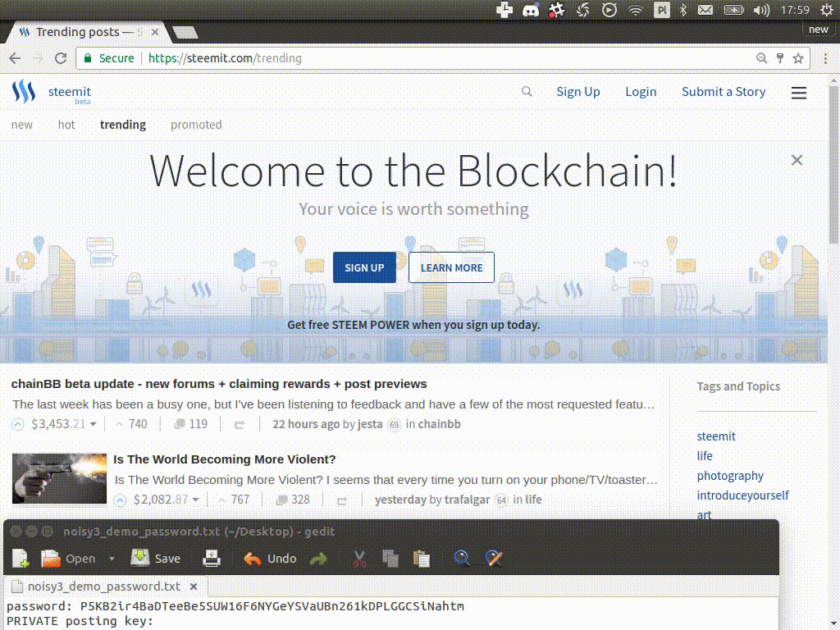Upvote the chainBB beta update post

[x=19, y=424]
